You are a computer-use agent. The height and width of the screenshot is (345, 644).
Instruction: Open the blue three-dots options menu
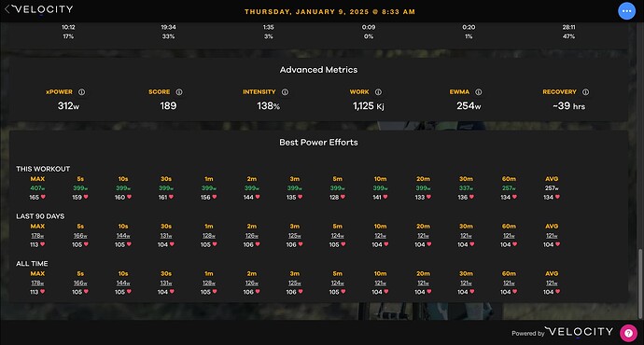(x=627, y=11)
